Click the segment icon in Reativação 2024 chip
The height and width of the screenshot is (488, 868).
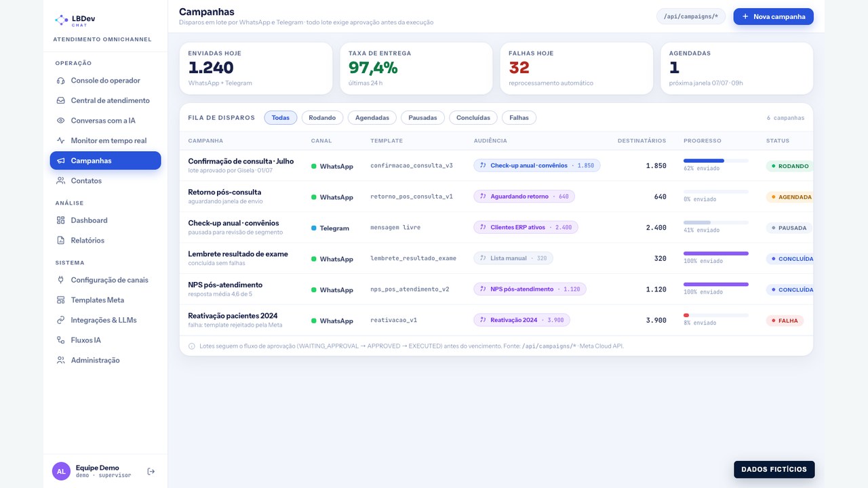click(484, 320)
